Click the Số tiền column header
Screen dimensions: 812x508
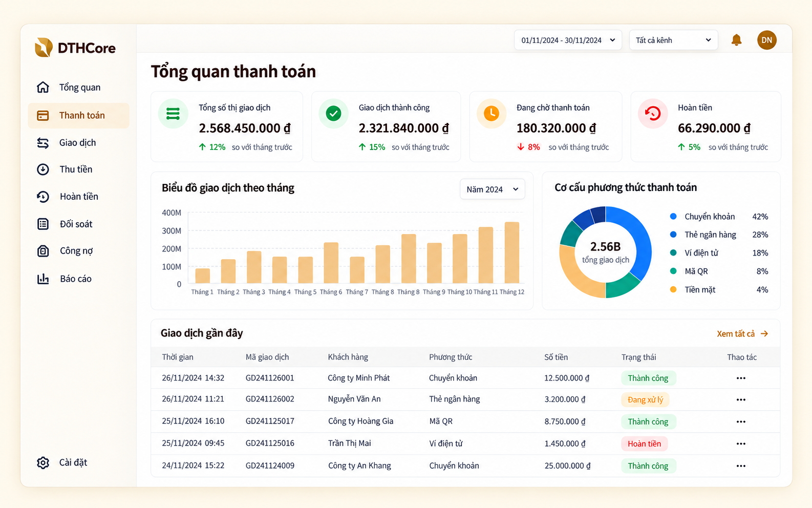point(556,357)
